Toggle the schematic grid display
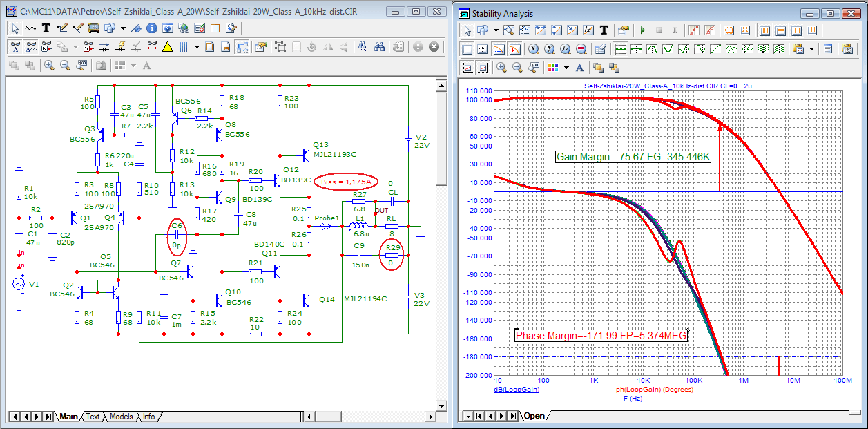The image size is (868, 429). point(183,47)
